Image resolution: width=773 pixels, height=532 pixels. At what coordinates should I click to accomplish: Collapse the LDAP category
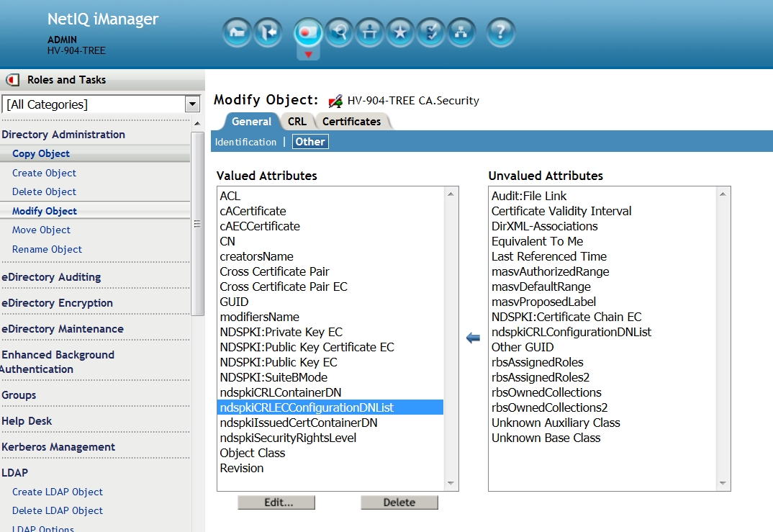15,473
